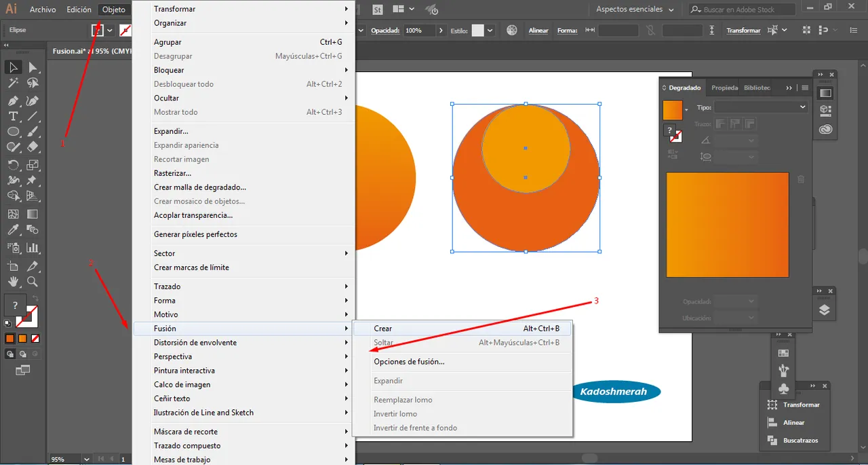The image size is (868, 465).
Task: Click Crear in the Fusión submenu
Action: pos(383,329)
